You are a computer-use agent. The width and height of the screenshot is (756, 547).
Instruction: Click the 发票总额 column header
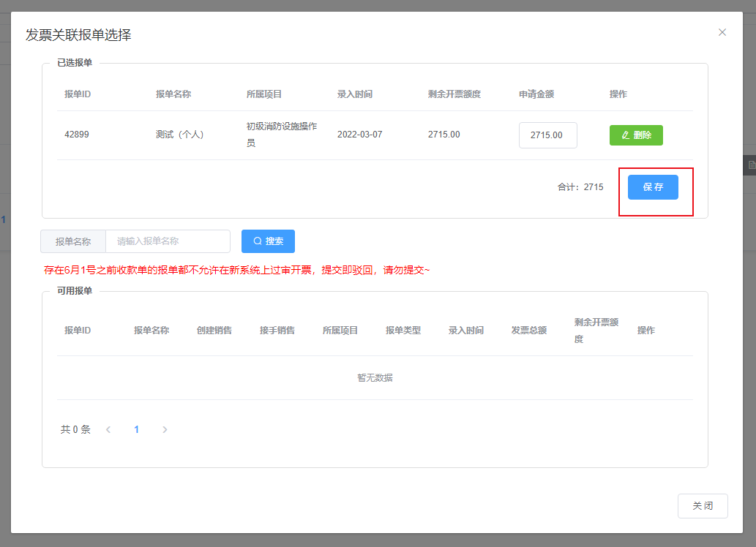pos(529,331)
